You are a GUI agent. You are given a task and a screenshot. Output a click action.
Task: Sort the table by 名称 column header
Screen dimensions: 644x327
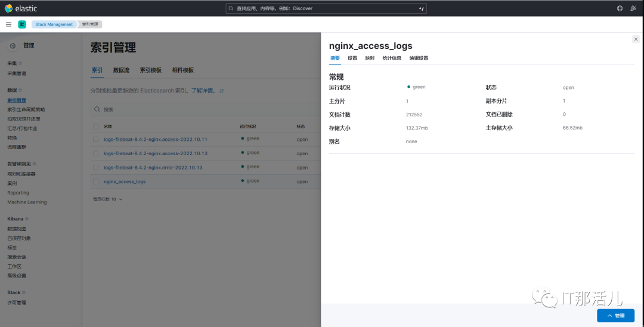click(x=107, y=127)
